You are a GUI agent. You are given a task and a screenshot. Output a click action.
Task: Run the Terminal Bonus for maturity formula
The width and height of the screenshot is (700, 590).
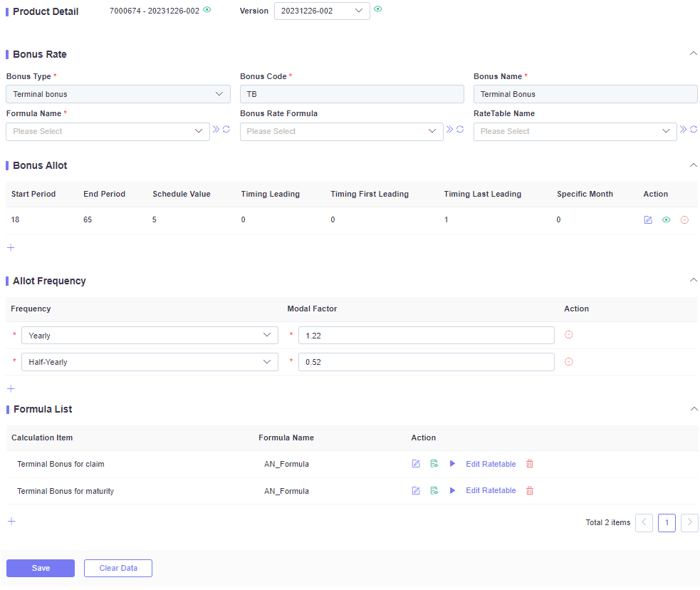pyautogui.click(x=452, y=490)
